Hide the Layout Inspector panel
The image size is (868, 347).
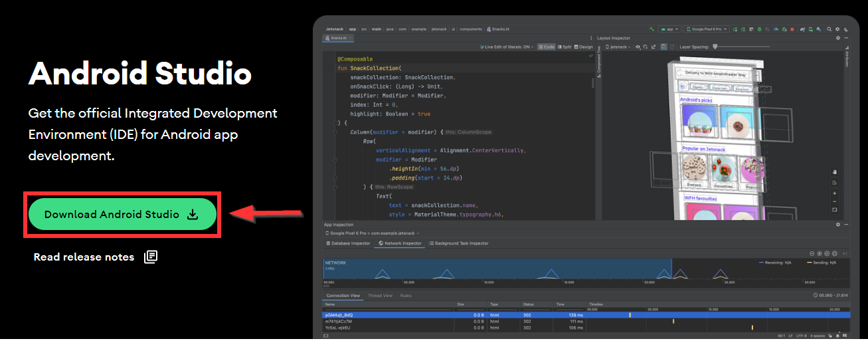(x=847, y=38)
